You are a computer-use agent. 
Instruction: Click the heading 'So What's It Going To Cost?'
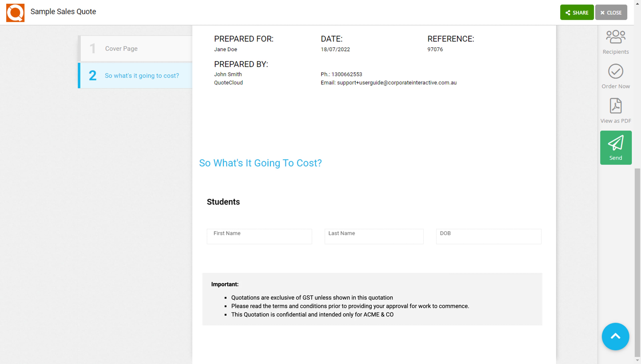coord(260,163)
